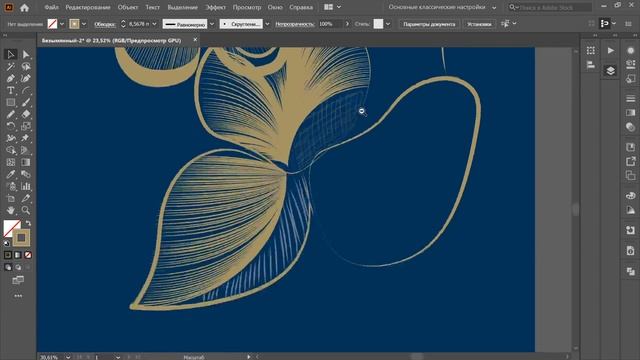Choose the Eyedropper tool

click(x=11, y=174)
